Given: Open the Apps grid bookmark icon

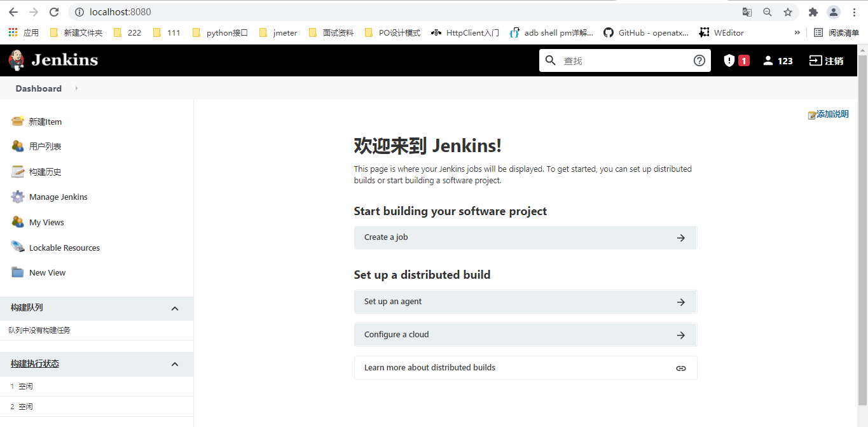Looking at the screenshot, I should pyautogui.click(x=13, y=32).
